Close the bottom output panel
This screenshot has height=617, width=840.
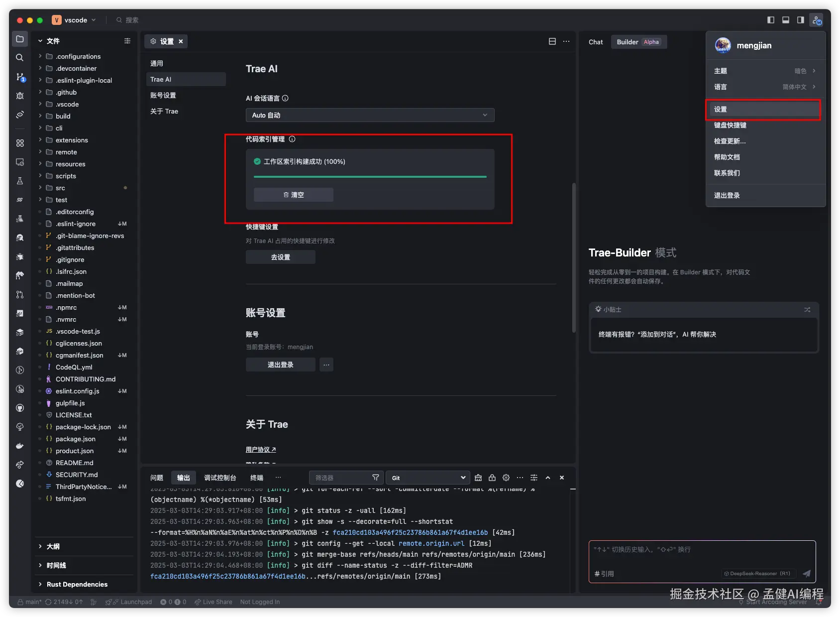click(x=562, y=478)
